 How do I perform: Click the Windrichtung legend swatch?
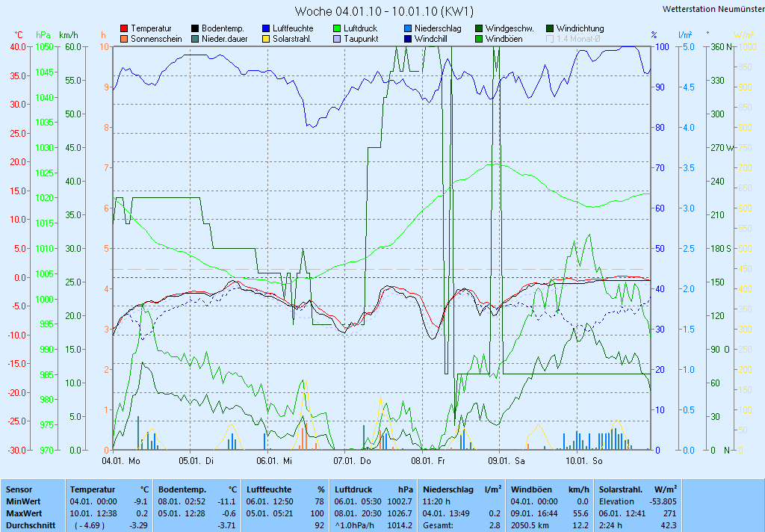coord(550,29)
